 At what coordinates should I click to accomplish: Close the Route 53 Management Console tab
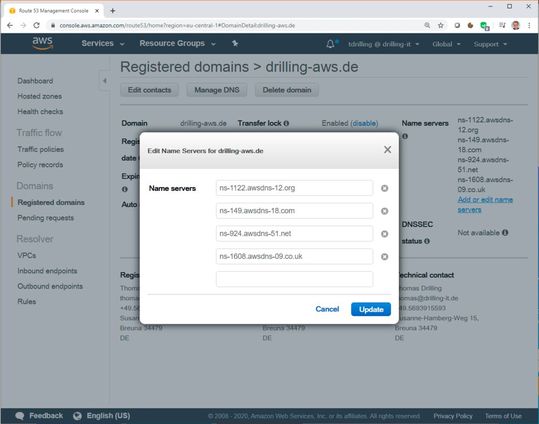point(97,11)
